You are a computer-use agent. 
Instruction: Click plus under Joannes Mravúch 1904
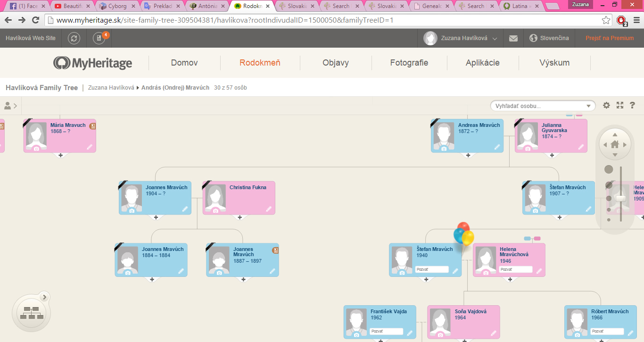click(x=156, y=217)
